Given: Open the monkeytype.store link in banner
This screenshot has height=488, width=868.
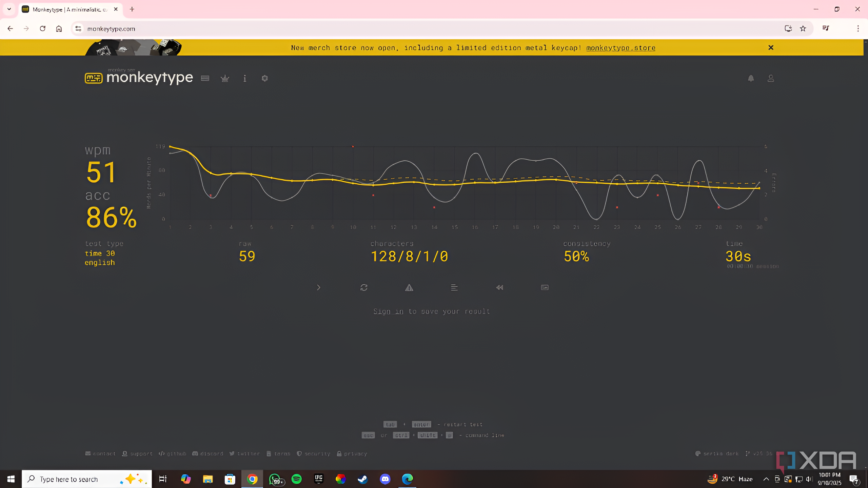Looking at the screenshot, I should click(620, 48).
